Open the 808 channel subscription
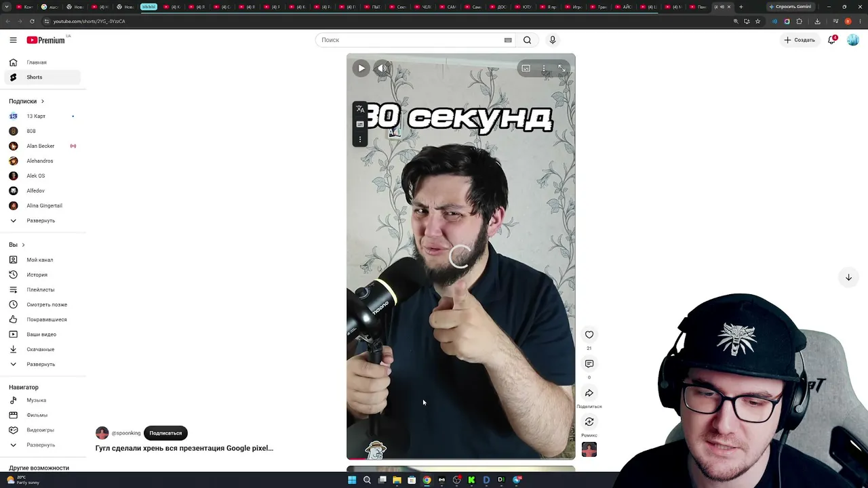This screenshot has width=868, height=488. tap(42, 131)
